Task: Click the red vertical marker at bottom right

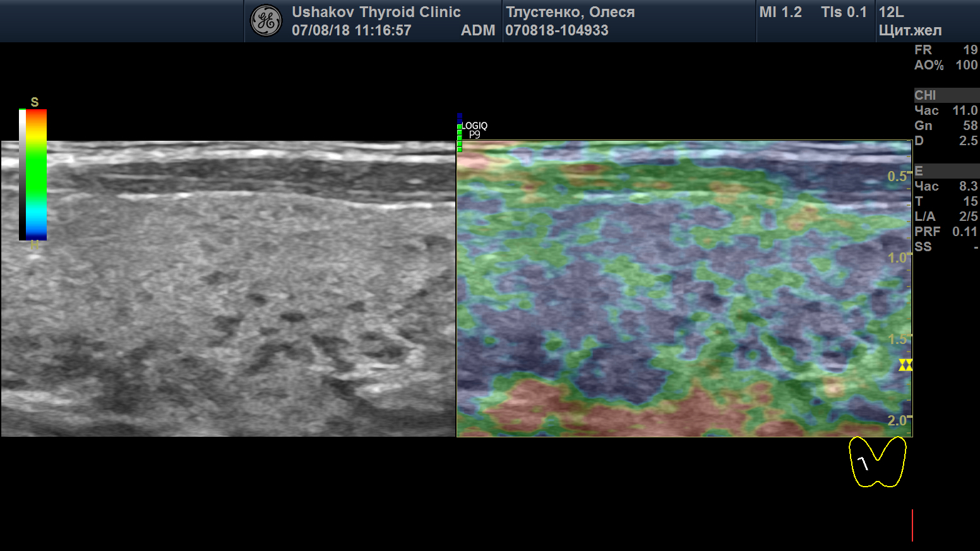Action: click(912, 525)
